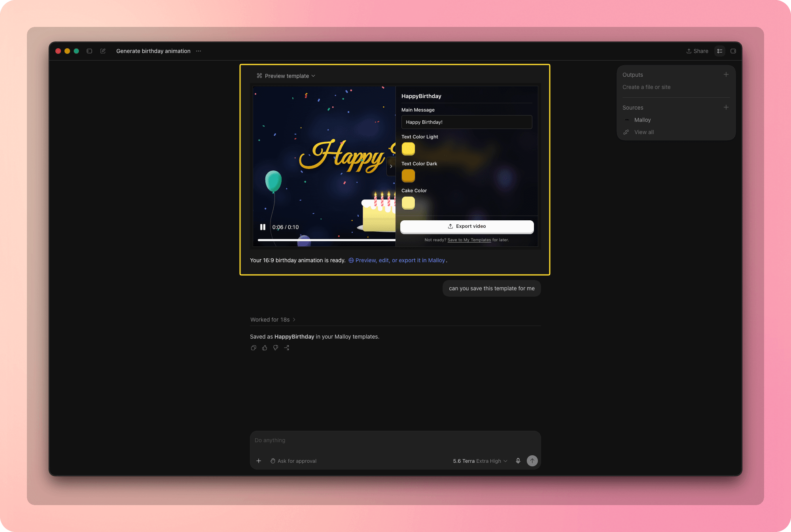791x532 pixels.
Task: Select Create a file or site
Action: click(x=646, y=87)
